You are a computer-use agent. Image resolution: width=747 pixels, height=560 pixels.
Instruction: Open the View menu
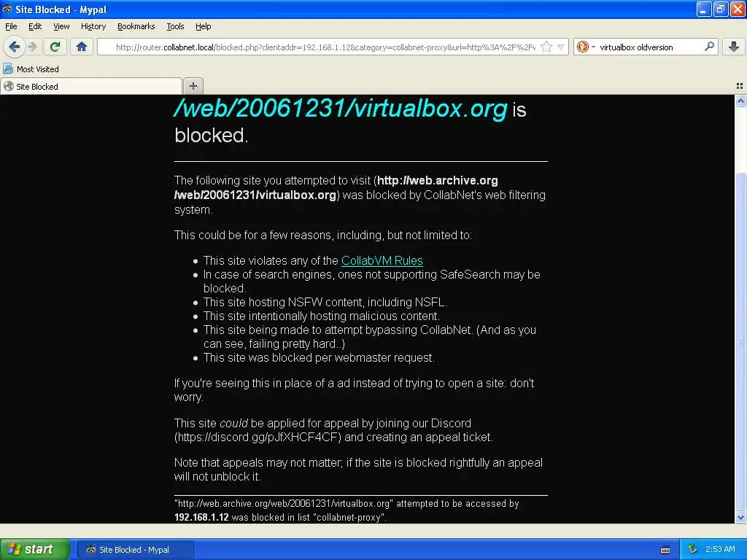[61, 26]
